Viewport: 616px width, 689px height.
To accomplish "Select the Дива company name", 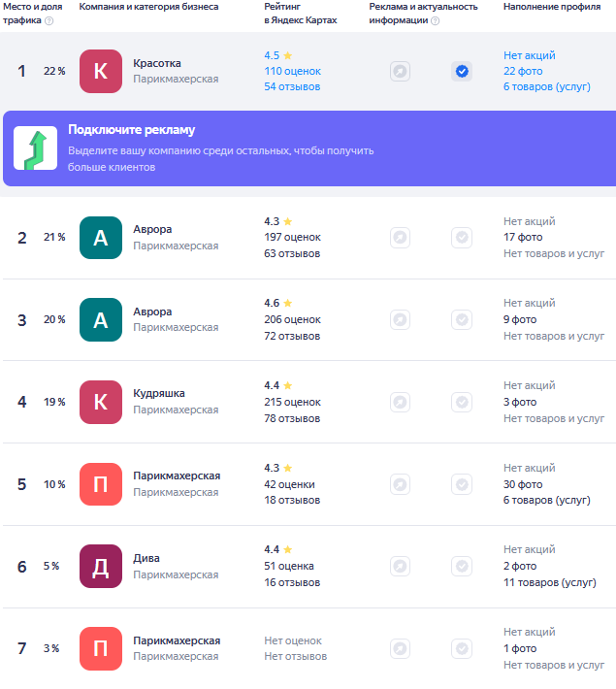I will coord(146,559).
